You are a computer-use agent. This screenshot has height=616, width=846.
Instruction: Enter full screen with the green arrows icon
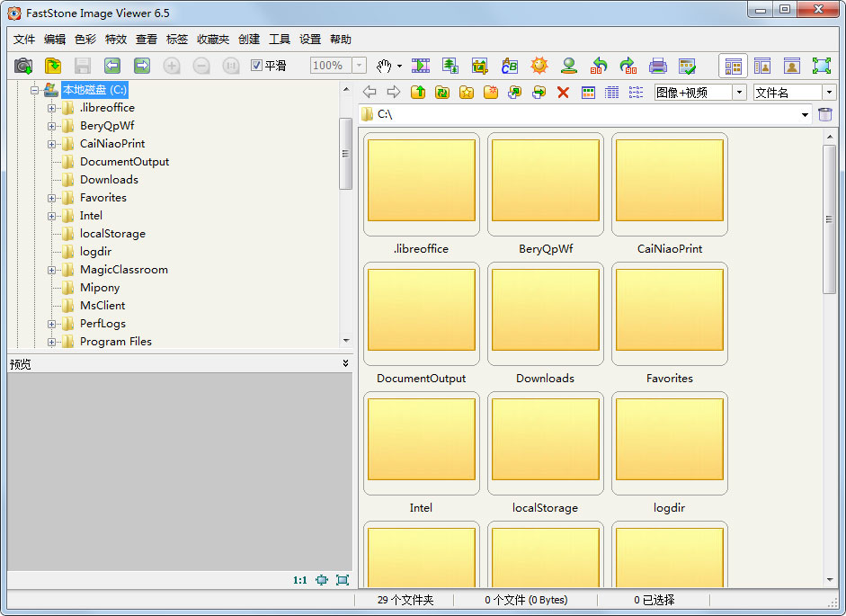pos(822,66)
